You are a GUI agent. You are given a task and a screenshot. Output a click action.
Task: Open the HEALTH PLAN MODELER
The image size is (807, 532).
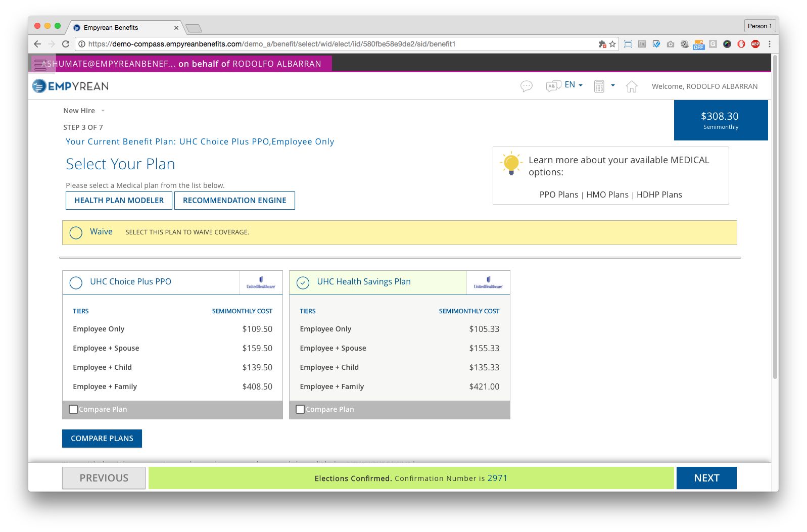point(119,201)
